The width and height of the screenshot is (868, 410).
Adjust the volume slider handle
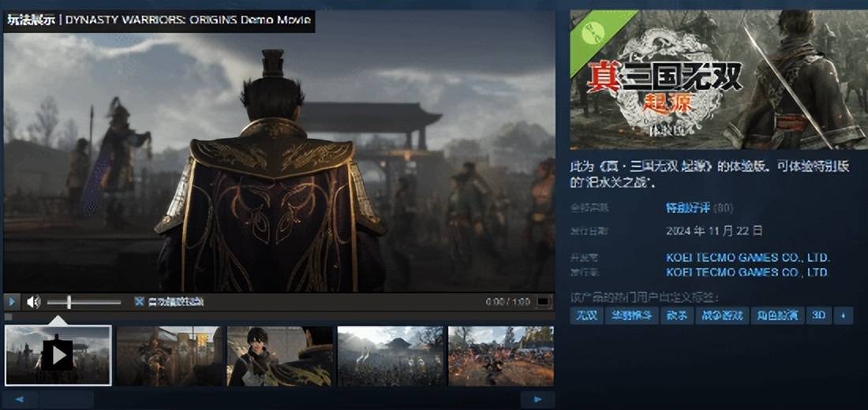(x=69, y=302)
